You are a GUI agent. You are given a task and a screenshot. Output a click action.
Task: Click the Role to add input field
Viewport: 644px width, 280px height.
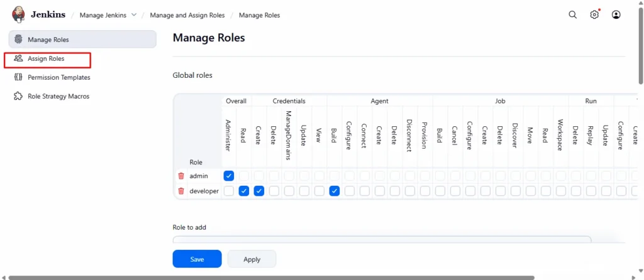[381, 239]
